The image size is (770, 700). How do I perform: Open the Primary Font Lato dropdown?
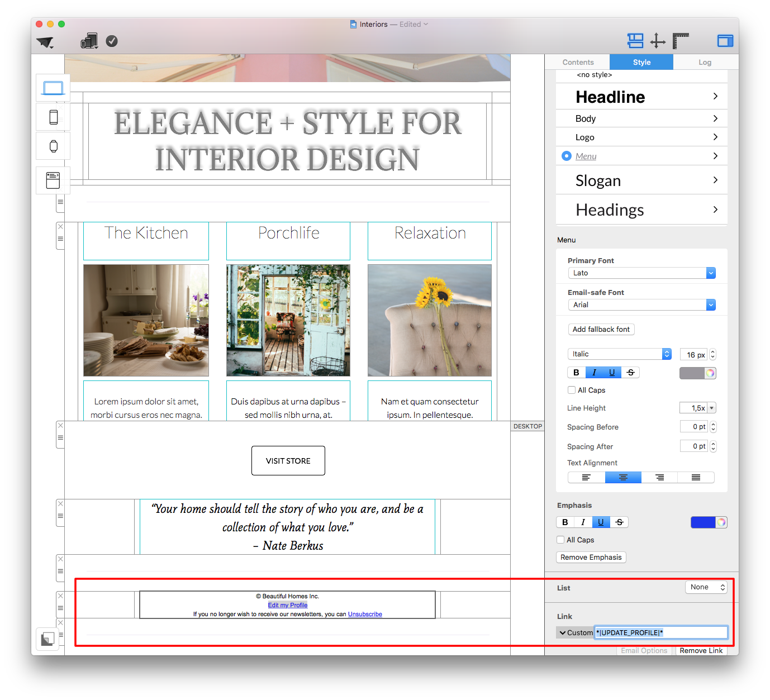tap(641, 273)
